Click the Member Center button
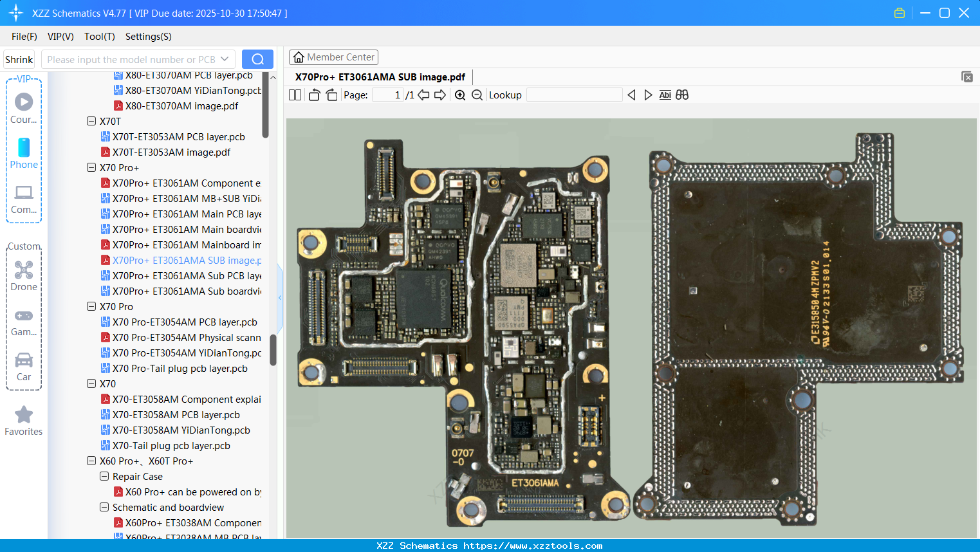 tap(333, 57)
